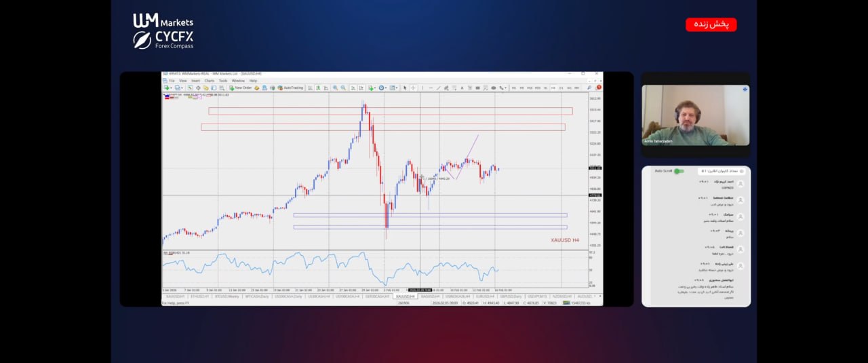Image resolution: width=868 pixels, height=363 pixels.
Task: Toggle the Auto-Scroll chat switch
Action: coord(677,171)
